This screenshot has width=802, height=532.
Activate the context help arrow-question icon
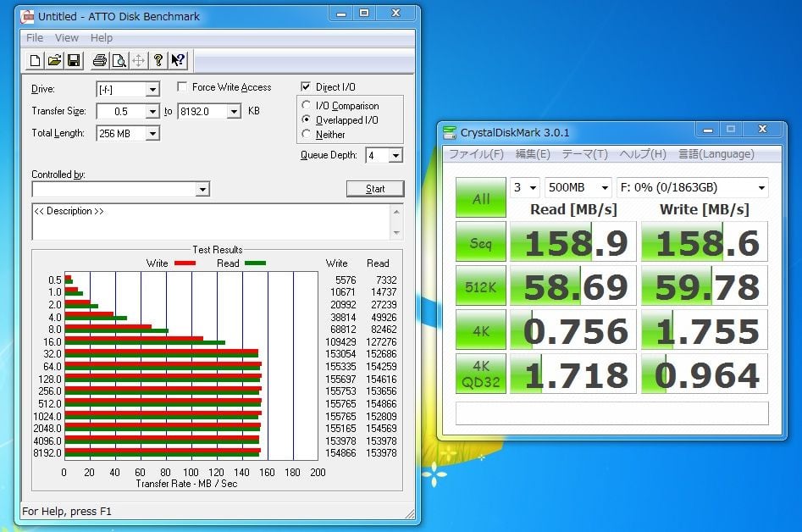click(178, 61)
